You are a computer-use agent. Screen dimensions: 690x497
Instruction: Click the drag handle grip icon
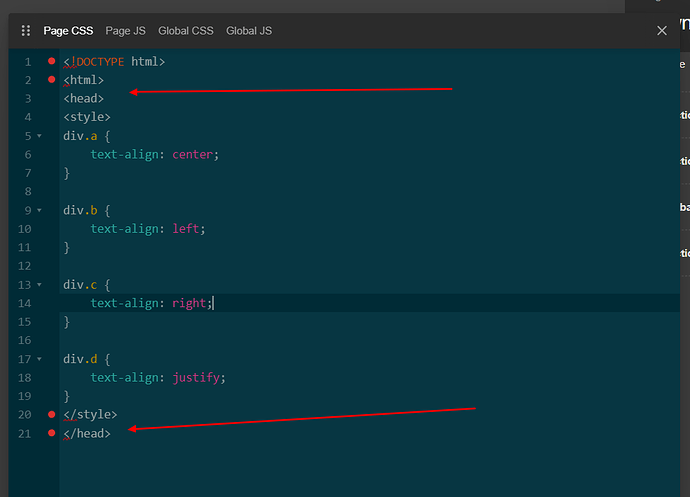26,31
